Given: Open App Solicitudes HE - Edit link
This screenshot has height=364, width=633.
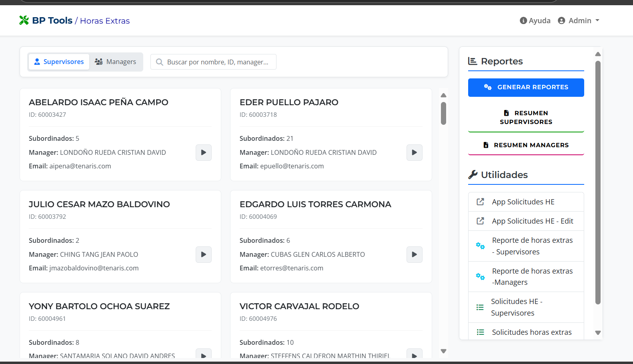Looking at the screenshot, I should pyautogui.click(x=526, y=221).
